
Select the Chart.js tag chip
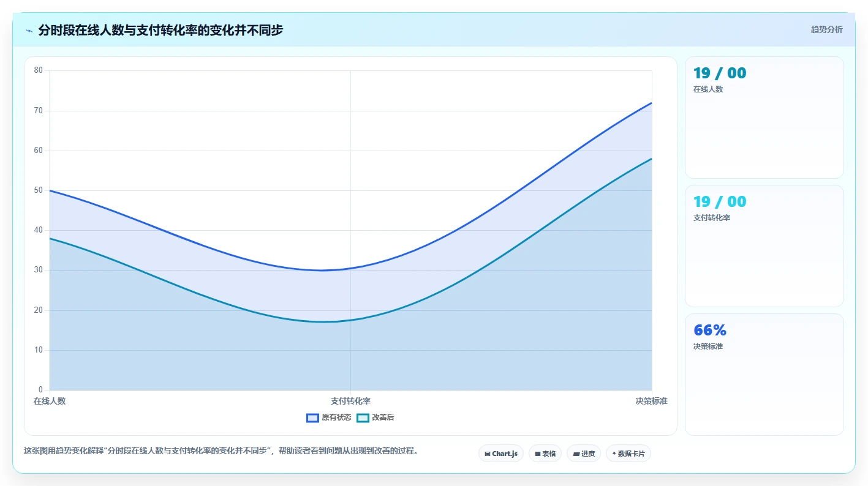click(501, 454)
